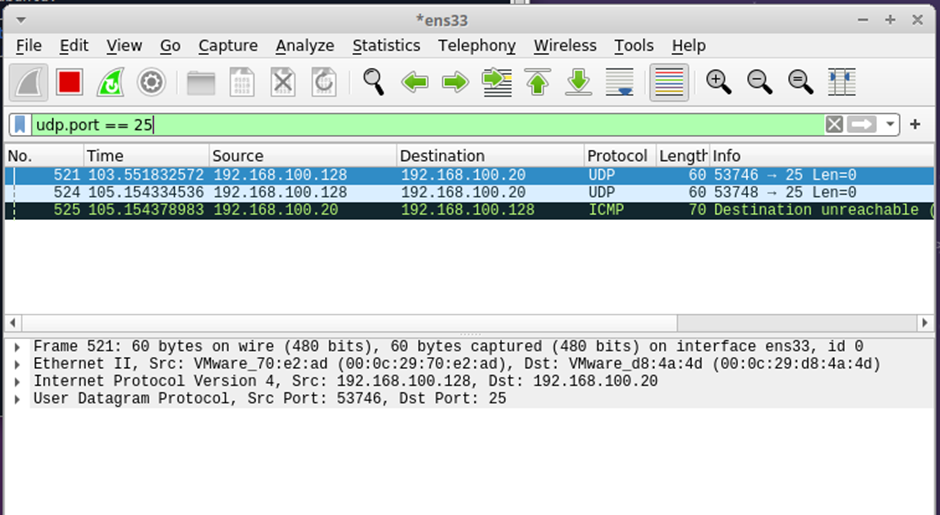
Task: Click the start capture shark fin icon
Action: (x=29, y=82)
